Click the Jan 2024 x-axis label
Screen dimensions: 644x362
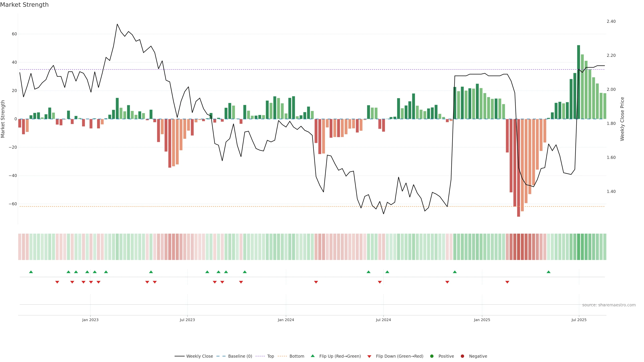click(286, 320)
